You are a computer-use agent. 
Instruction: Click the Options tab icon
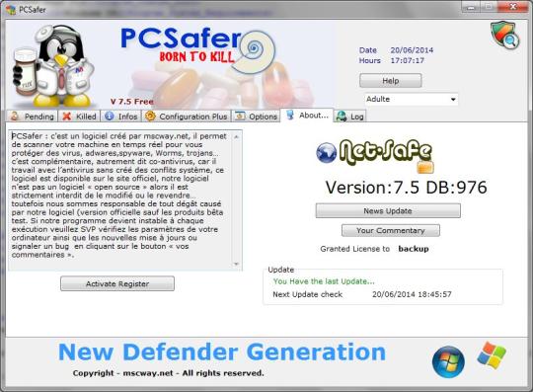[x=240, y=116]
